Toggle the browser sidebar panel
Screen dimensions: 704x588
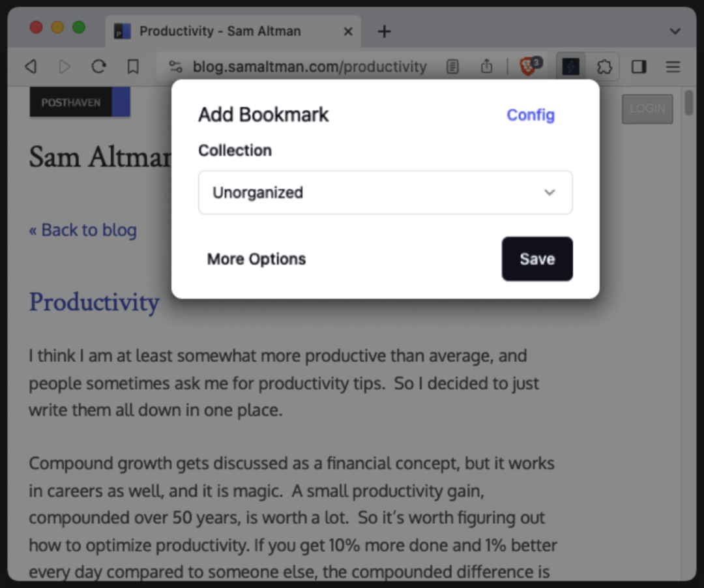click(x=639, y=66)
